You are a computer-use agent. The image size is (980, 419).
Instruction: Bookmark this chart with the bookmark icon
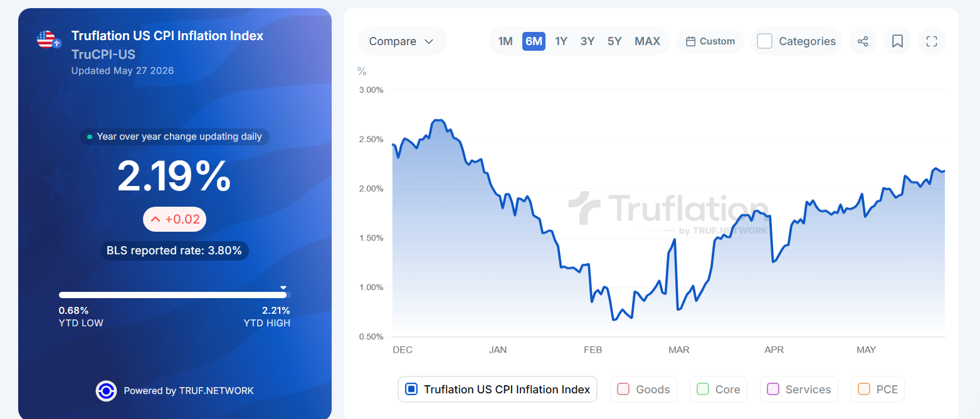tap(897, 41)
